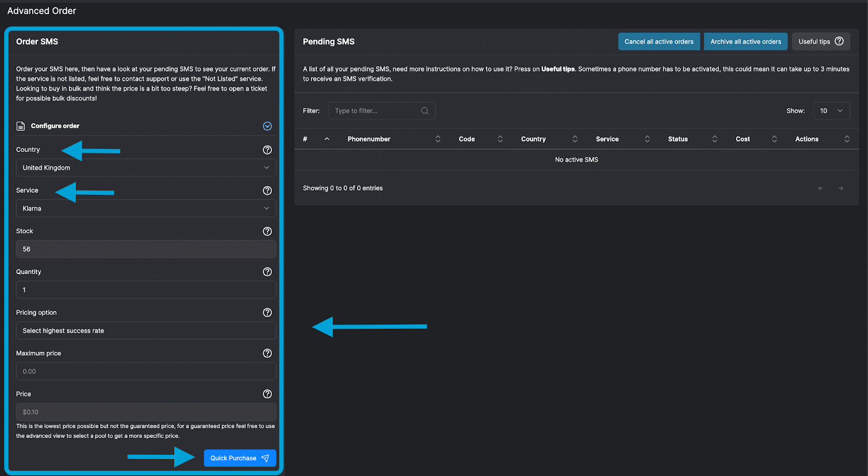
Task: Archive all active orders
Action: point(745,42)
